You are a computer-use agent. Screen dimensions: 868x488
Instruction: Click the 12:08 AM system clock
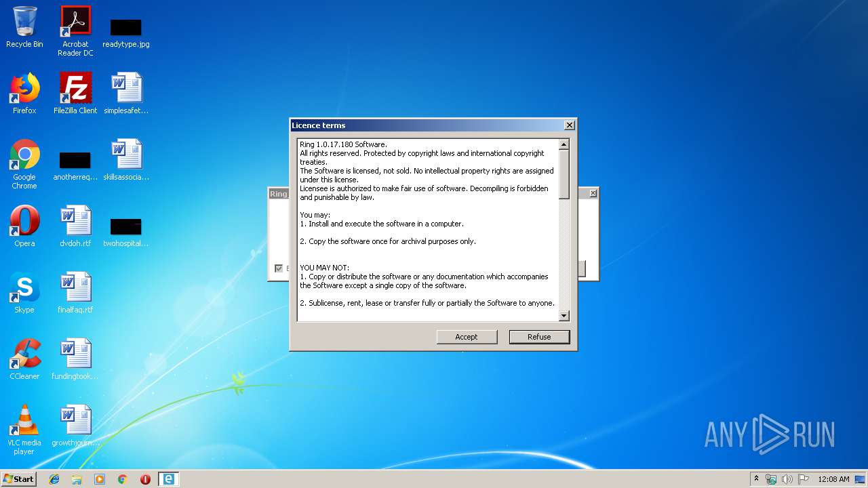pyautogui.click(x=833, y=479)
